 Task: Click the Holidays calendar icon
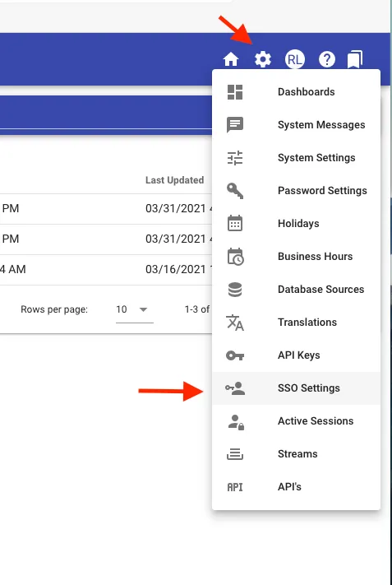235,224
